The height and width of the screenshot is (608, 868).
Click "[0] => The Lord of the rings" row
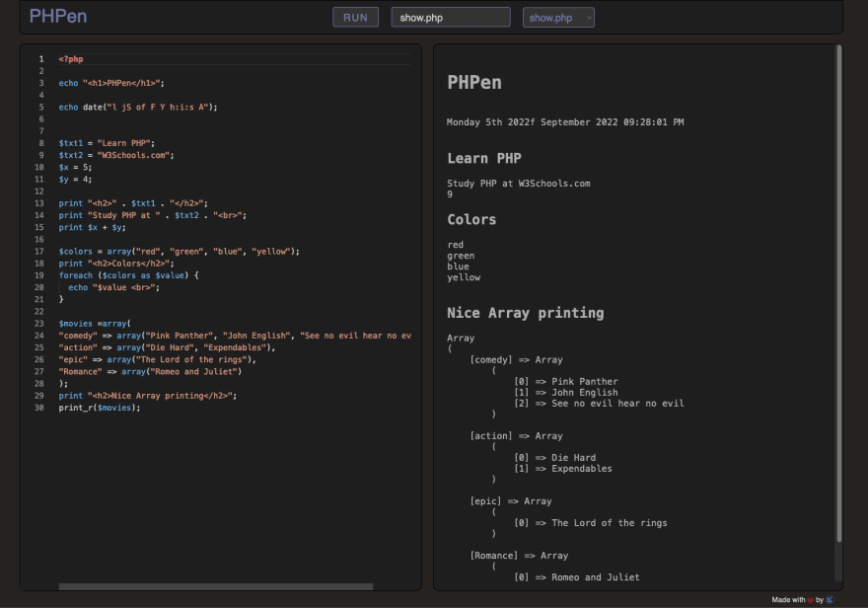(591, 523)
